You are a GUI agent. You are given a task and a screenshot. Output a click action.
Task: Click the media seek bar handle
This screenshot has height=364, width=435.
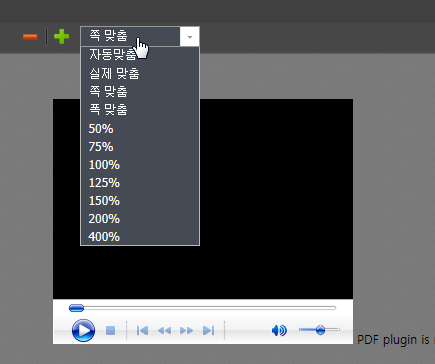[x=76, y=308]
